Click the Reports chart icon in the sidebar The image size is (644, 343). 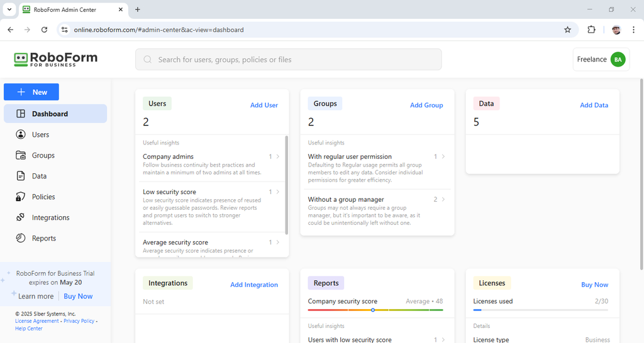point(21,238)
